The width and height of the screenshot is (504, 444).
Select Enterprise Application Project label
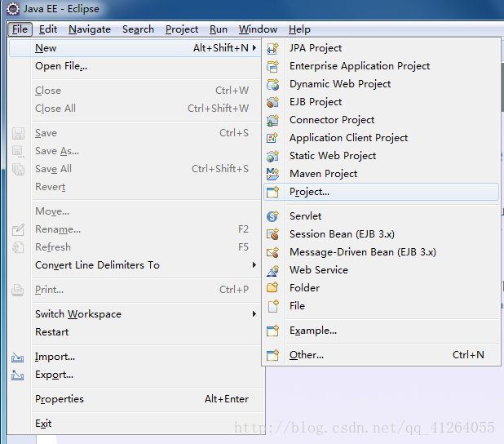(360, 66)
